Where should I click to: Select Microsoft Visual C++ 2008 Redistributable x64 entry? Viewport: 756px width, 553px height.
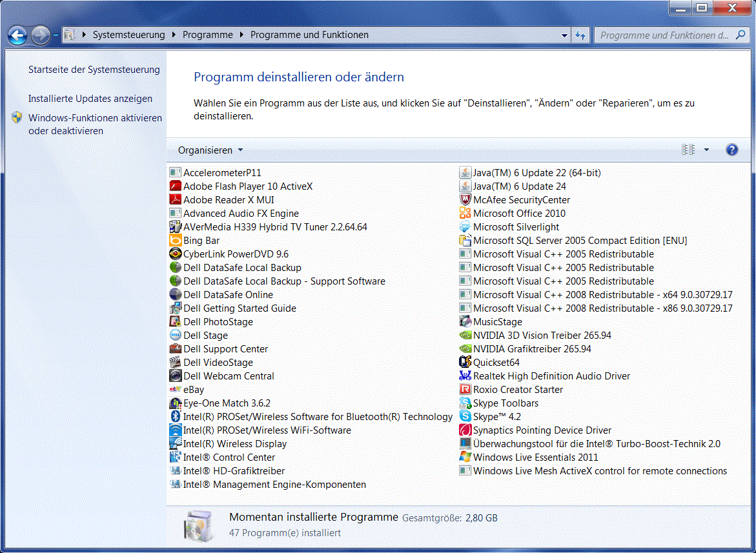tap(596, 294)
